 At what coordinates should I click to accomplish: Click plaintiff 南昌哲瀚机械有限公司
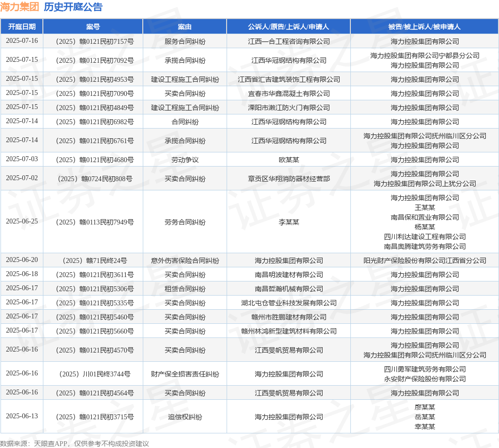click(x=288, y=289)
